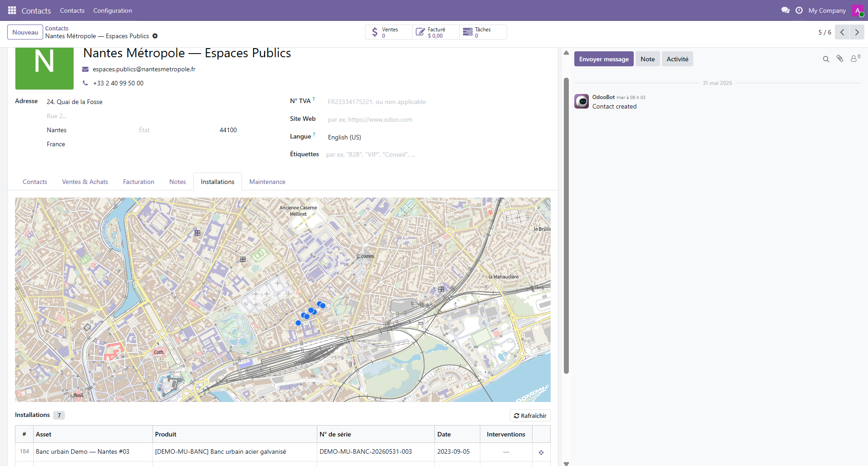
Task: Click the rightmost blue map marker
Action: point(323,306)
